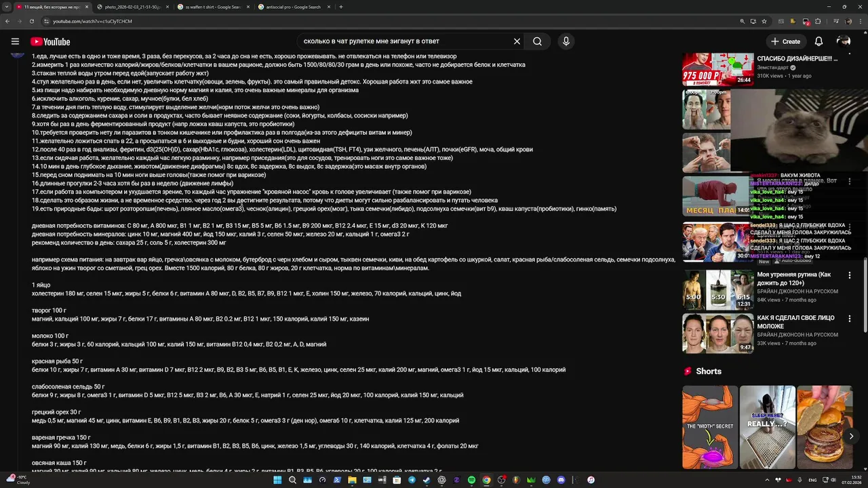Switch to the antisocial pro Google Search tab
This screenshot has width=868, height=488.
point(293,7)
